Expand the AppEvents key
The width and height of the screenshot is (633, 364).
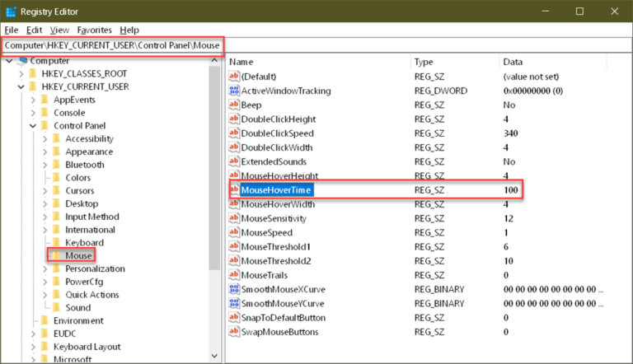(x=34, y=100)
